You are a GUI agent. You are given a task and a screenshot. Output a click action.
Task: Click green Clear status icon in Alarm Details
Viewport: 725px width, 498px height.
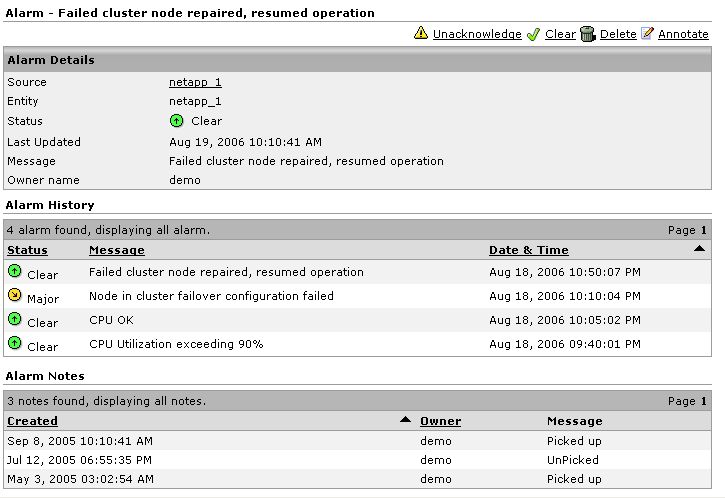[177, 121]
